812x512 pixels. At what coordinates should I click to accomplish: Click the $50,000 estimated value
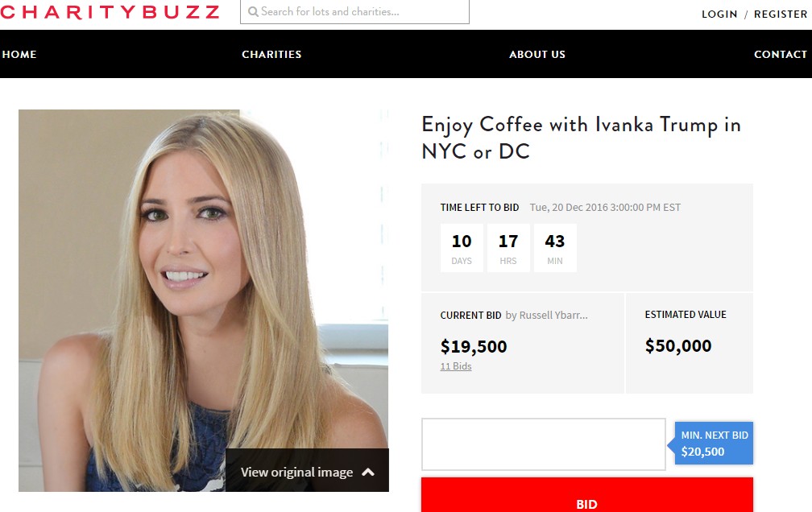[x=678, y=346]
